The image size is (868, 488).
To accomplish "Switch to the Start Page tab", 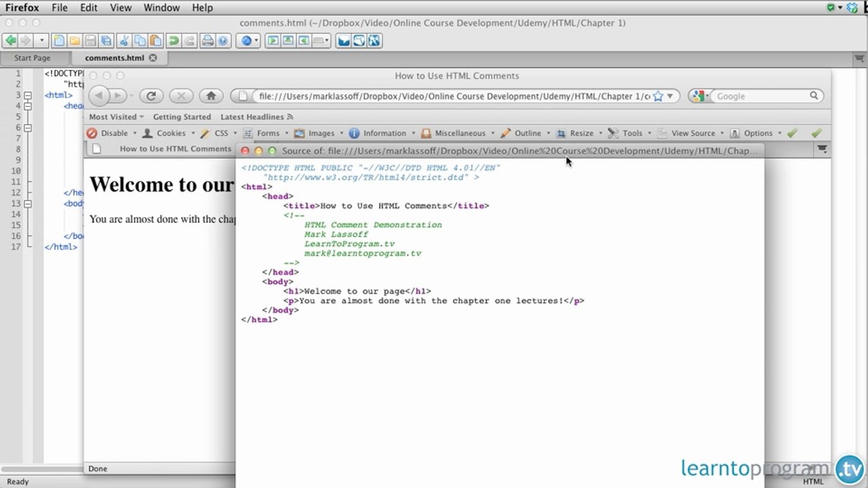I will [33, 58].
